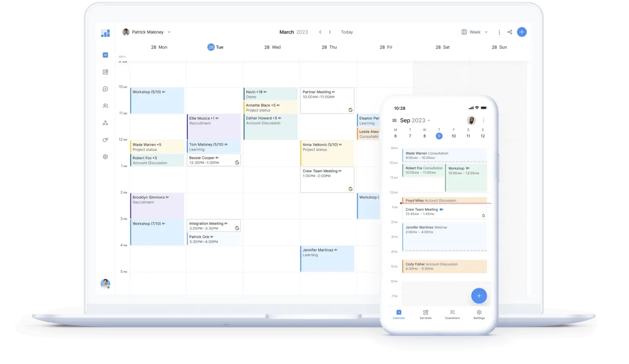Select day 10 in the phone week strip
The width and height of the screenshot is (629, 364).
pos(454,136)
